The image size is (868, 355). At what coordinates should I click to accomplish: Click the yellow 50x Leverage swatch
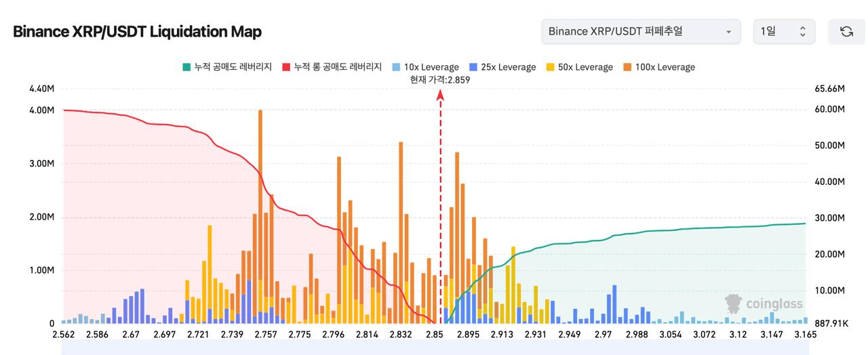(551, 67)
